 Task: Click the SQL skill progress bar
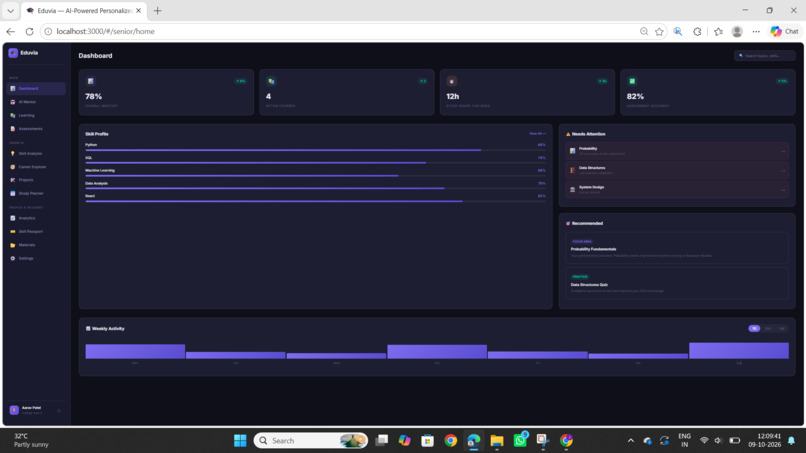(316, 163)
